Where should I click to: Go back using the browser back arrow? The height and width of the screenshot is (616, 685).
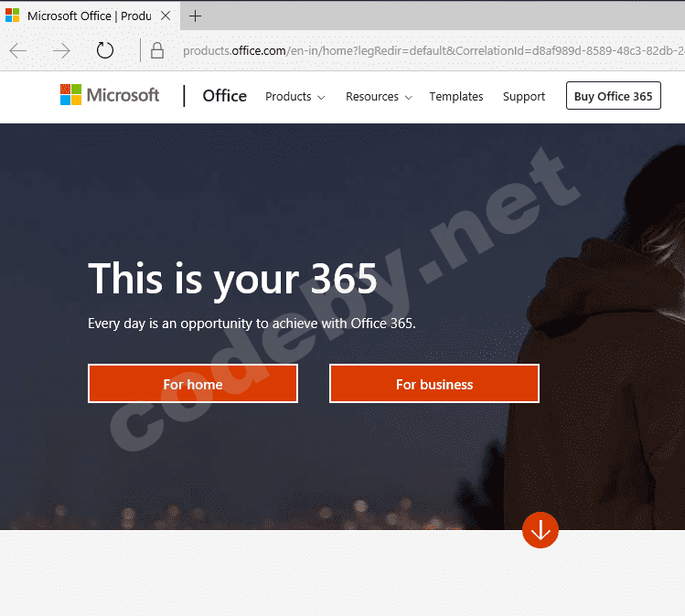click(x=18, y=50)
